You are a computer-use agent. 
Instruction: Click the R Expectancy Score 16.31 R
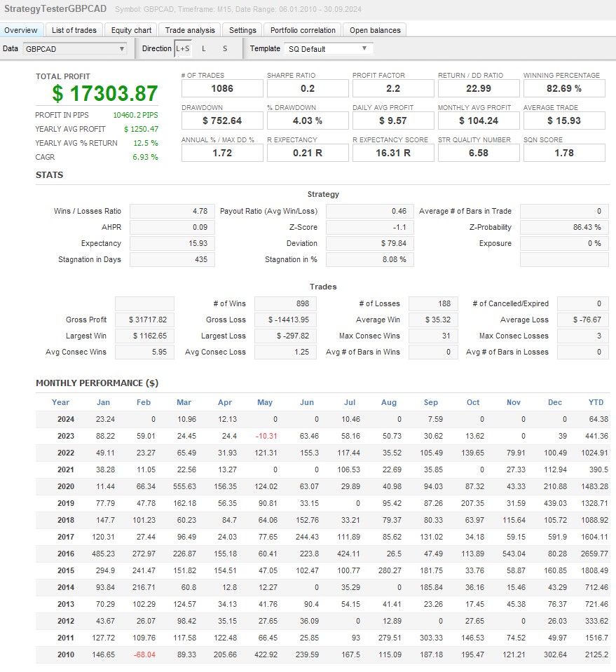[x=393, y=153]
